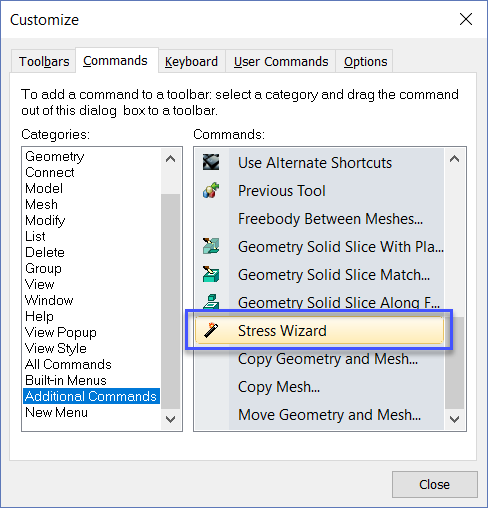The image size is (488, 508).
Task: Click the Categories list scrollbar thumb
Action: click(170, 301)
